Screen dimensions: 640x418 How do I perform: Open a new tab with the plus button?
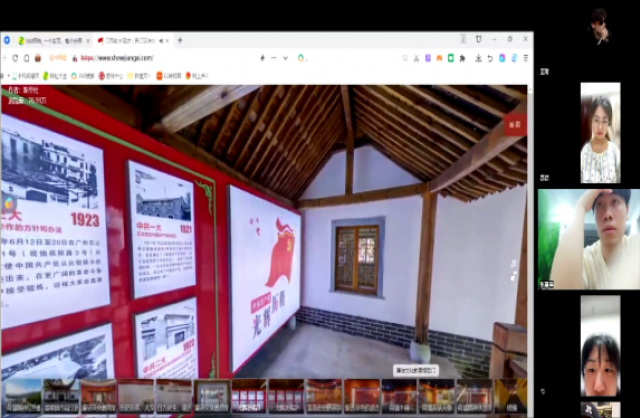(180, 40)
